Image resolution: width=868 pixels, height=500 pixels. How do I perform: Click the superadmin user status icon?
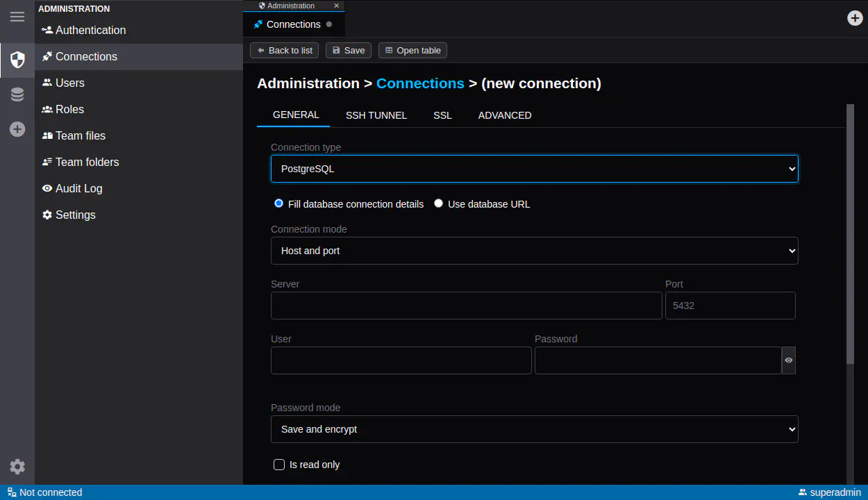[x=803, y=492]
